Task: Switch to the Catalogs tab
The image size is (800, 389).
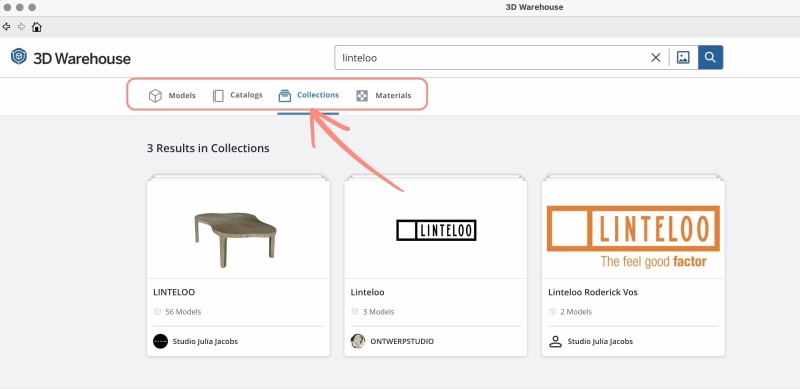Action: click(237, 95)
